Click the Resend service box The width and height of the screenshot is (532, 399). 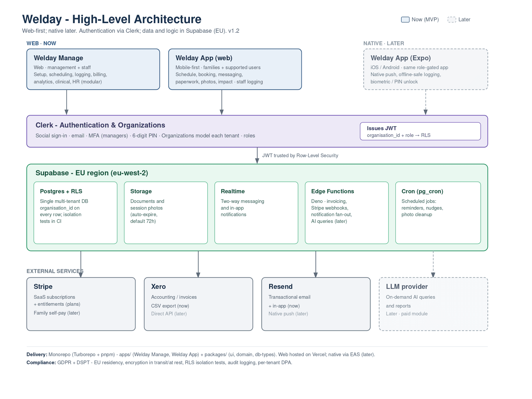pos(316,304)
